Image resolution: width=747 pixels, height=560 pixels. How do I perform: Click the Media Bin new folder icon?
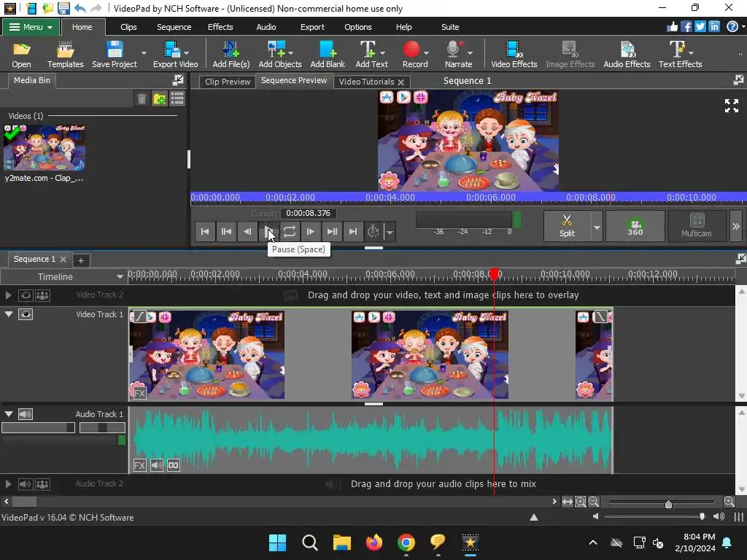click(160, 99)
